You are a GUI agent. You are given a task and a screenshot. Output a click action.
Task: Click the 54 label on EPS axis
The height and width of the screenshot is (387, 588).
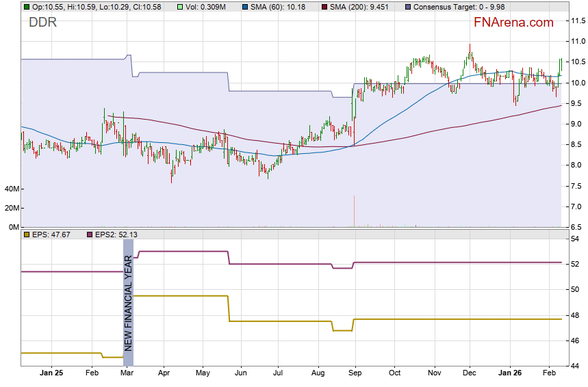point(574,239)
